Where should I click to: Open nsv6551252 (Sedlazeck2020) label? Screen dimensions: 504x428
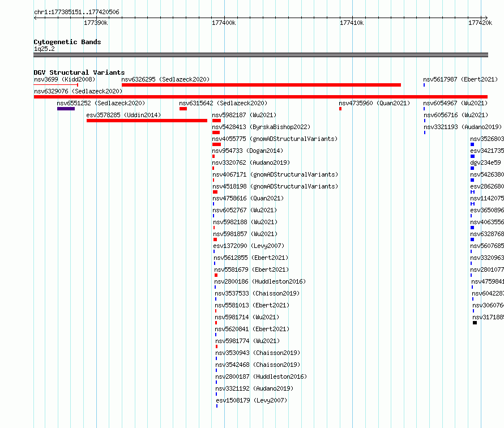[101, 103]
